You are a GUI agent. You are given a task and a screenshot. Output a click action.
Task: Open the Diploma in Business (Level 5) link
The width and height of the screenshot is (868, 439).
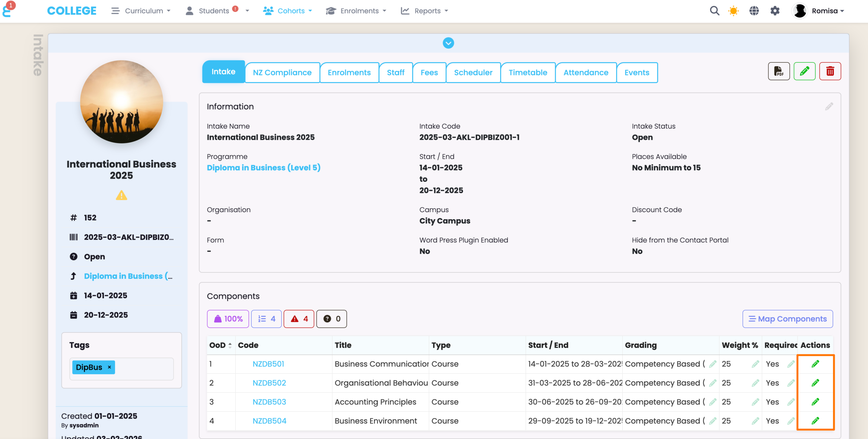tap(263, 168)
